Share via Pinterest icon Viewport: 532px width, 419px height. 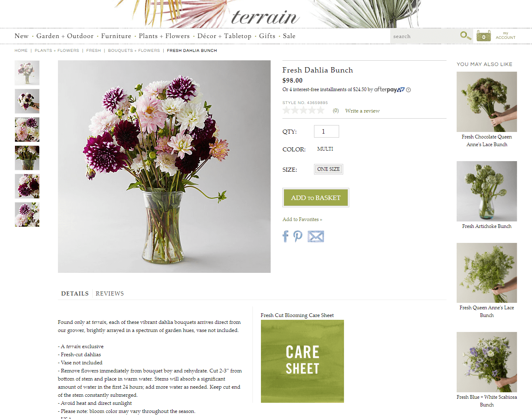pyautogui.click(x=298, y=236)
